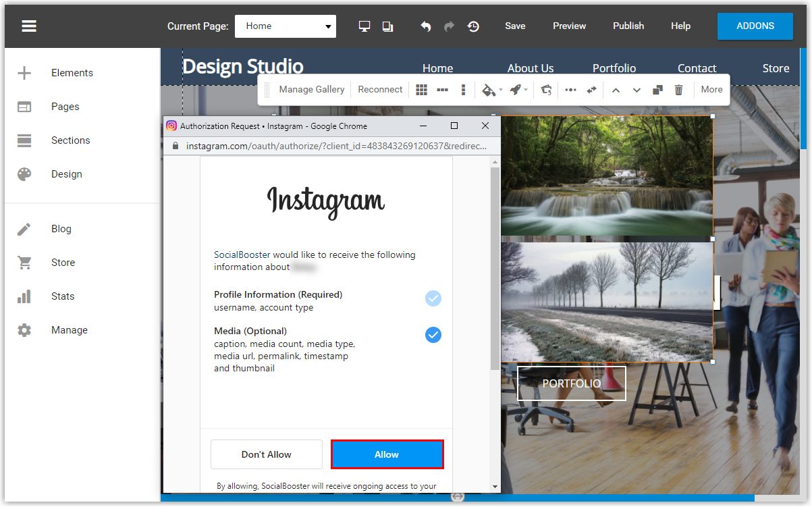Click the three-dot spacing icon in toolbar
This screenshot has height=507, width=812.
(x=571, y=90)
